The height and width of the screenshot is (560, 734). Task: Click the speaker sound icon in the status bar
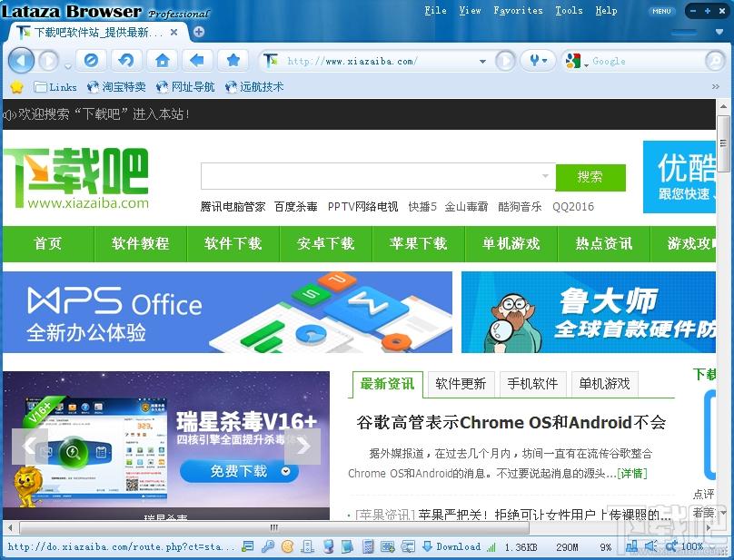point(650,546)
